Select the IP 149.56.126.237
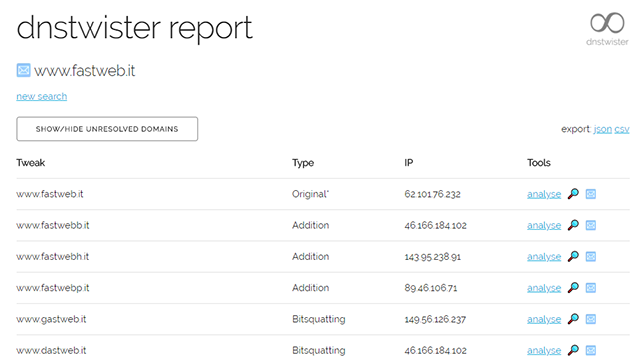 [x=435, y=319]
